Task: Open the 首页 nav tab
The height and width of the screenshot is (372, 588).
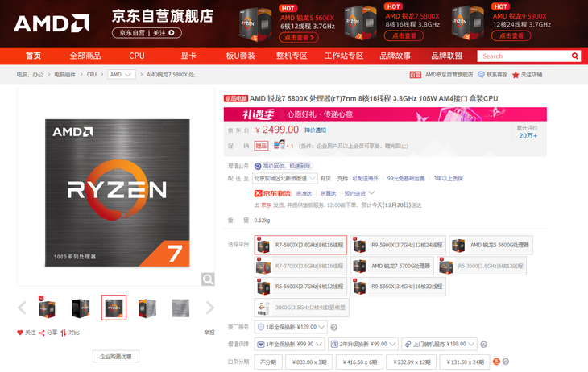Action: [x=33, y=56]
